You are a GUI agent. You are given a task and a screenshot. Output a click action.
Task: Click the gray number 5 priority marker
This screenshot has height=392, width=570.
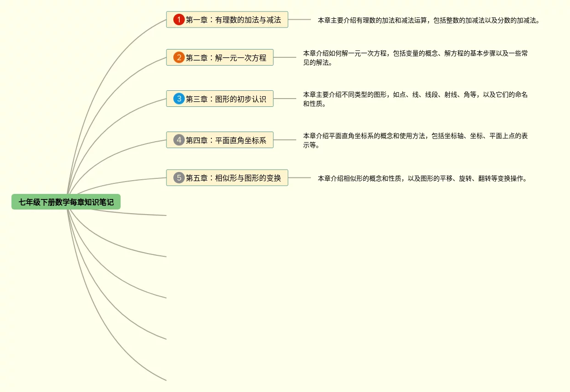pyautogui.click(x=179, y=177)
